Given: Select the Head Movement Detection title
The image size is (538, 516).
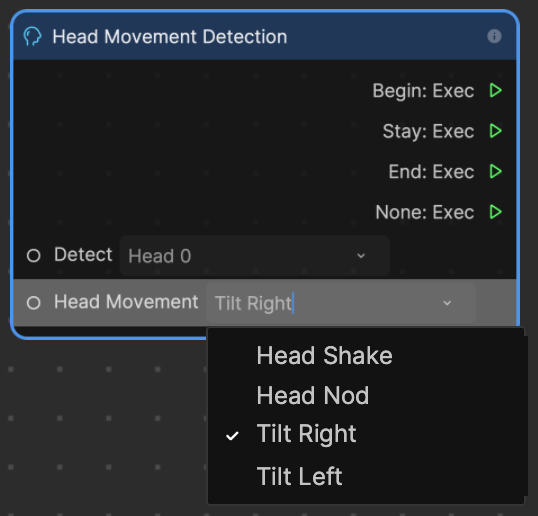Looking at the screenshot, I should (170, 37).
